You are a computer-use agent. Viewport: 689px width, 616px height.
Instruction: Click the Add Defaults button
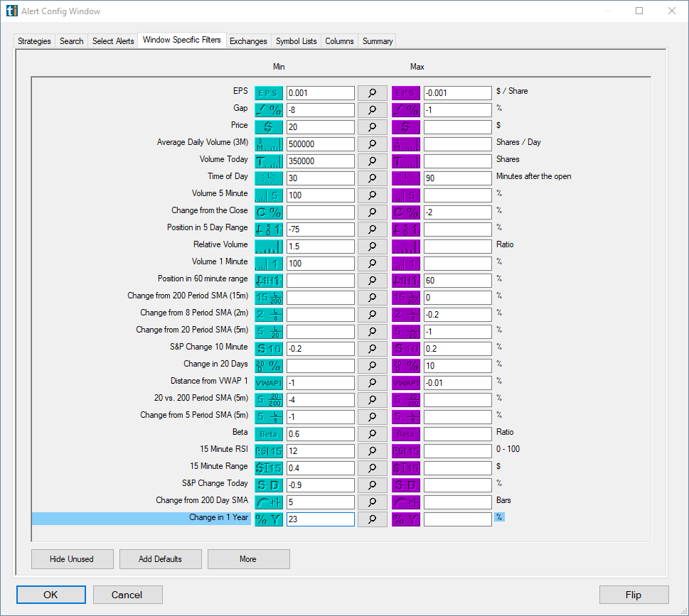point(160,558)
